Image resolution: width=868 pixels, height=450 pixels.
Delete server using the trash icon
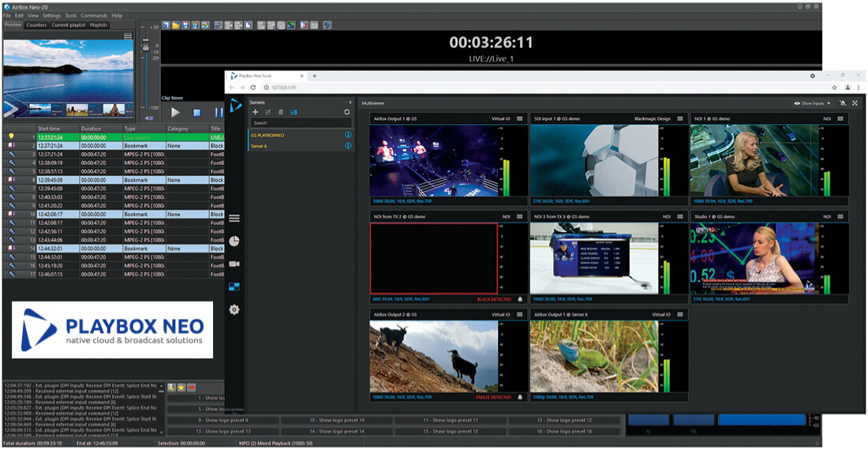tap(281, 112)
